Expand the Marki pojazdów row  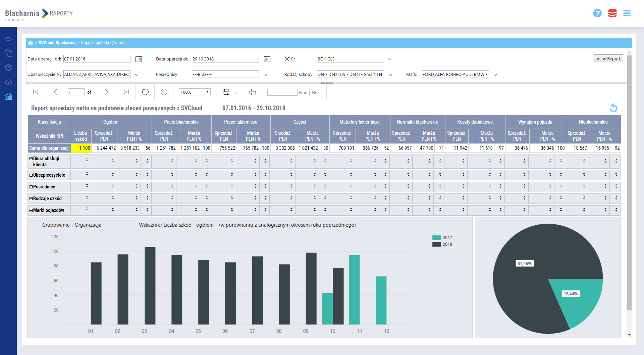pyautogui.click(x=31, y=211)
